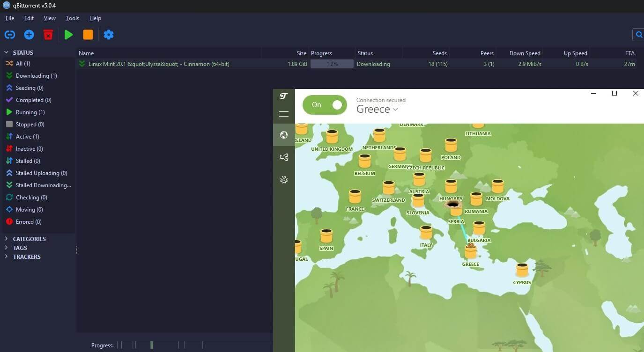Viewport: 644px width, 352px height.
Task: Select the Moldova tunnel on the map
Action: 498,186
